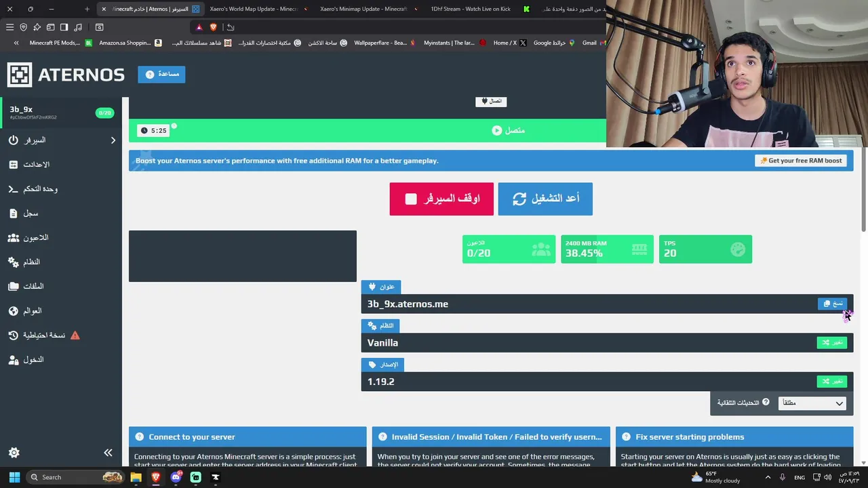
Task: Open the browser hamburger menu
Action: 9,27
